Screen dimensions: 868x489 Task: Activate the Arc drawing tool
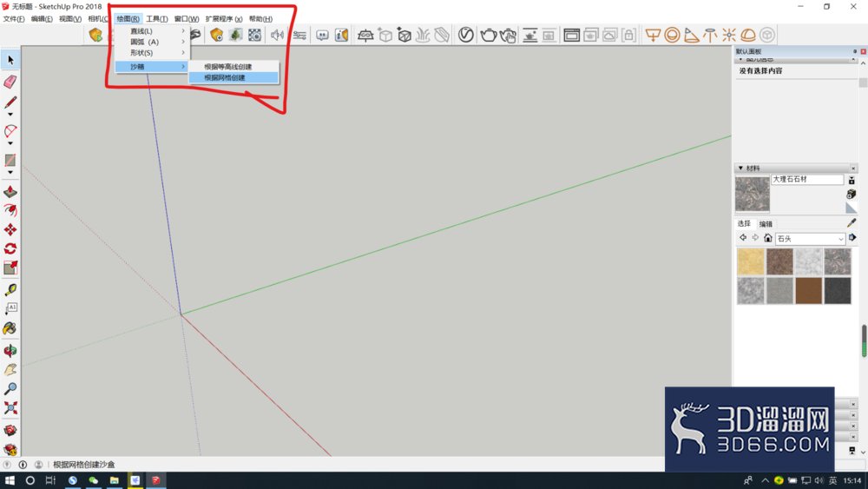[x=10, y=131]
